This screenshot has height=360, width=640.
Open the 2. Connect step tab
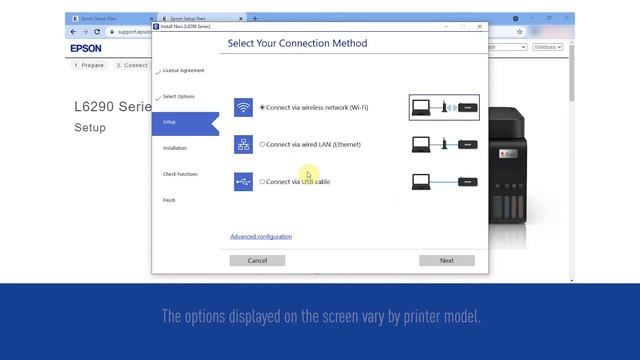[131, 65]
